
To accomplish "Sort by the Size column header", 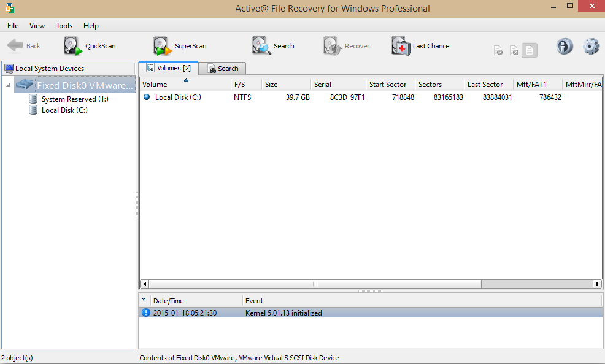I will [287, 85].
